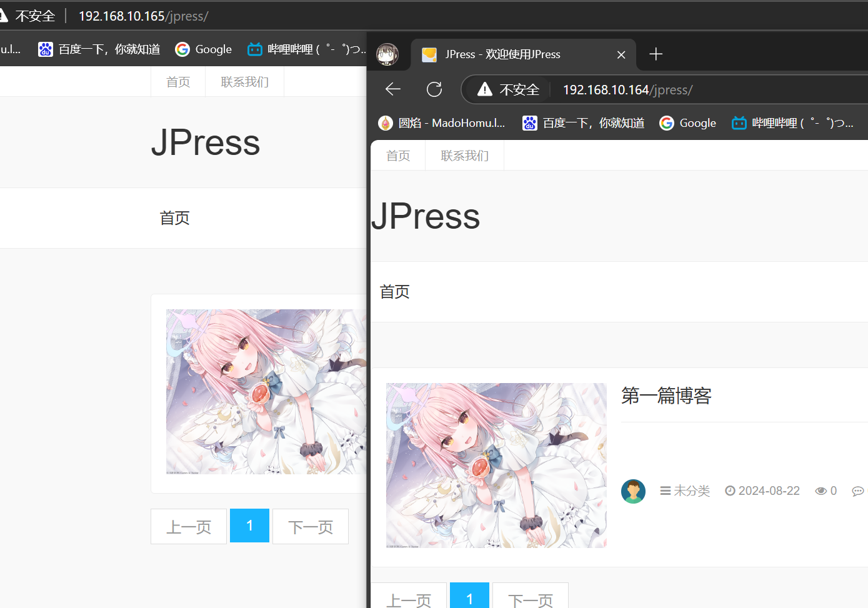Open the Google bookmark in the back window
The height and width of the screenshot is (608, 868).
[203, 49]
